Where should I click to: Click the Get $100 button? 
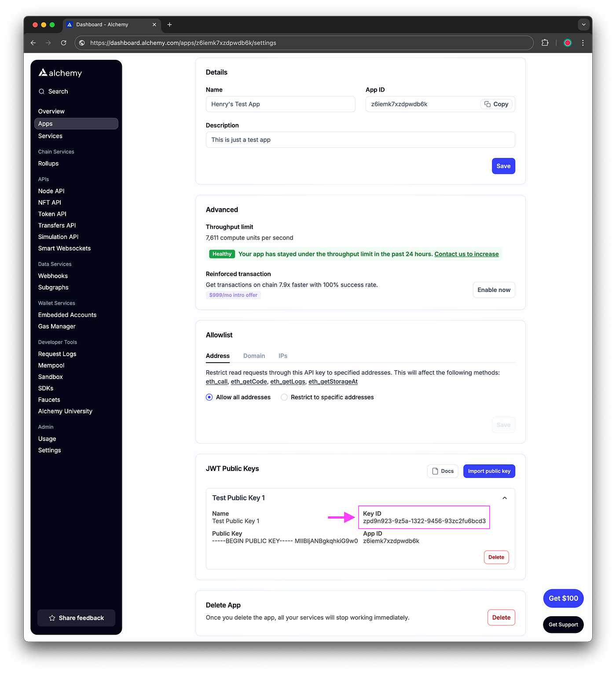(564, 598)
